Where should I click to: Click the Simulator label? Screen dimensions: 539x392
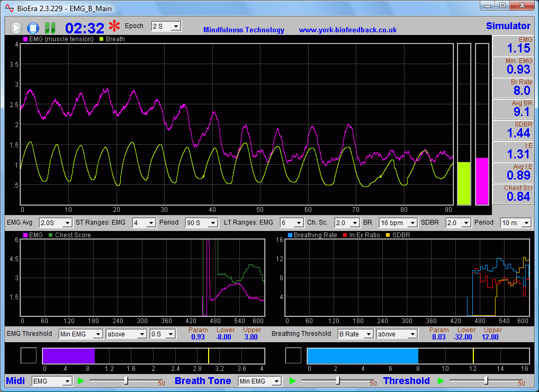(508, 26)
